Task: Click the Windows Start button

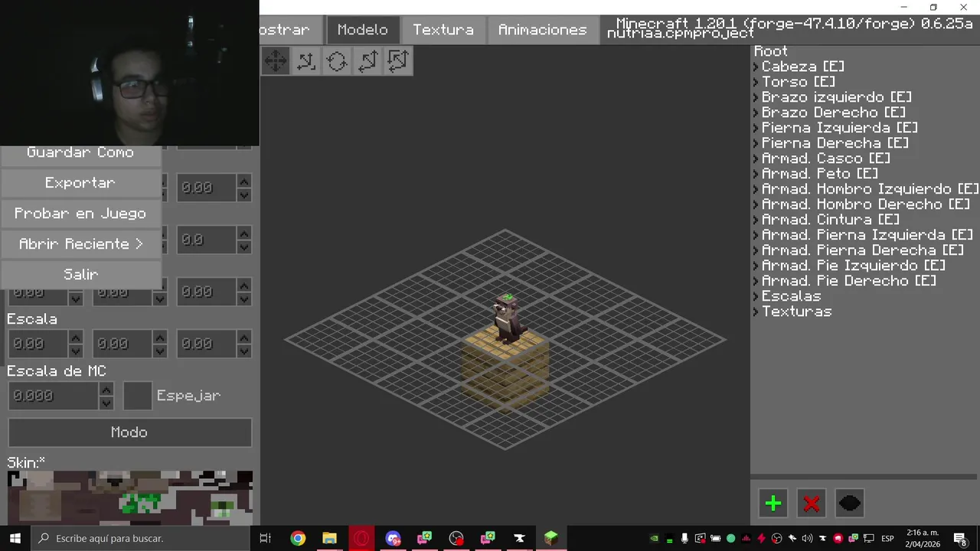Action: click(15, 538)
